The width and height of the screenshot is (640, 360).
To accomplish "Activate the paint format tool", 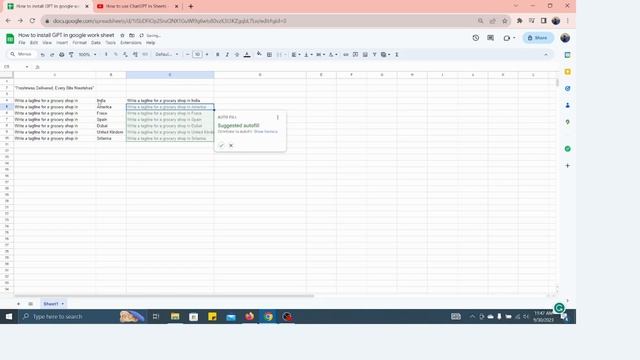I will 71,54.
